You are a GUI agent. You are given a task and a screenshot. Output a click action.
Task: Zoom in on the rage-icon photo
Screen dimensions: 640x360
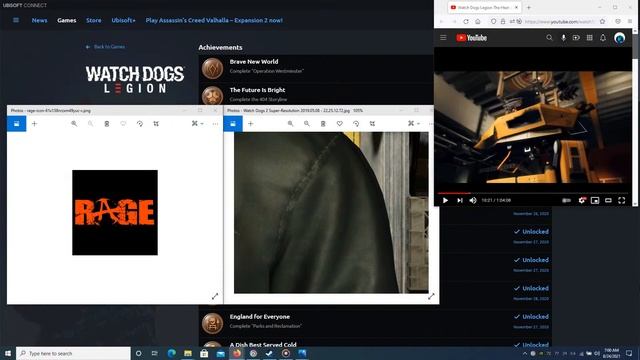(74, 124)
